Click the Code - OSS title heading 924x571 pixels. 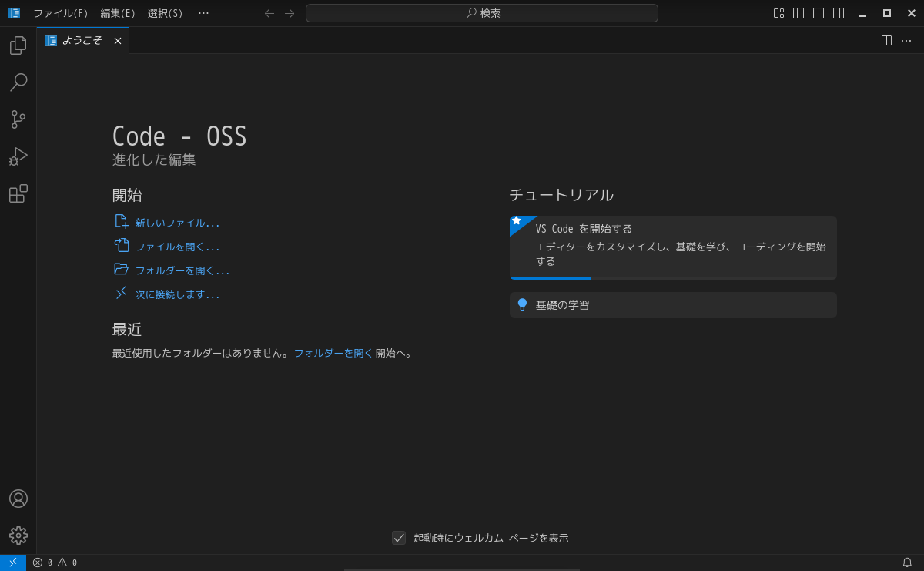(x=179, y=136)
